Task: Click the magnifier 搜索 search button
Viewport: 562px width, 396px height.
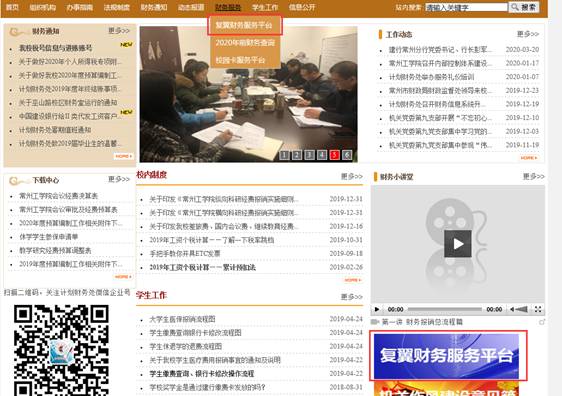Action: [524, 7]
